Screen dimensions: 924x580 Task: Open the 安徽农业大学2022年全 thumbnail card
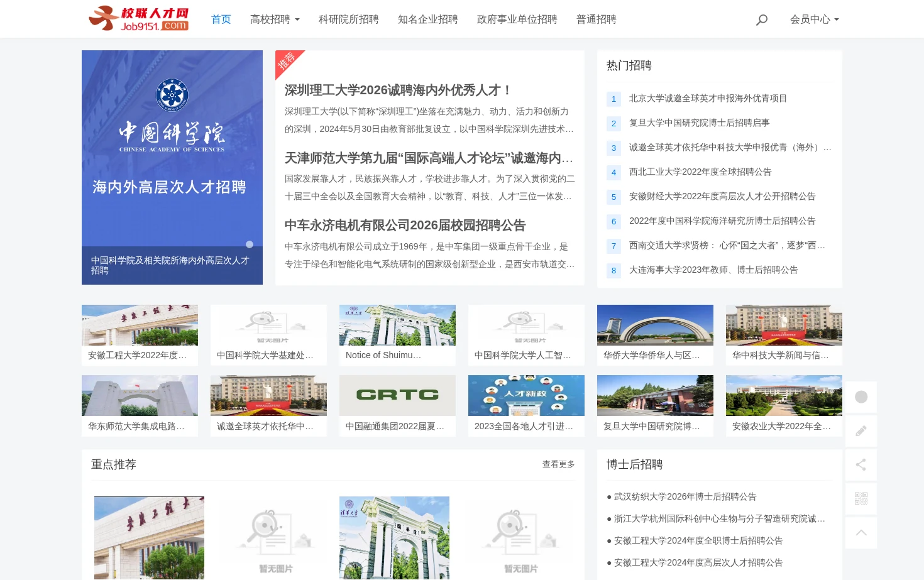[x=784, y=405]
